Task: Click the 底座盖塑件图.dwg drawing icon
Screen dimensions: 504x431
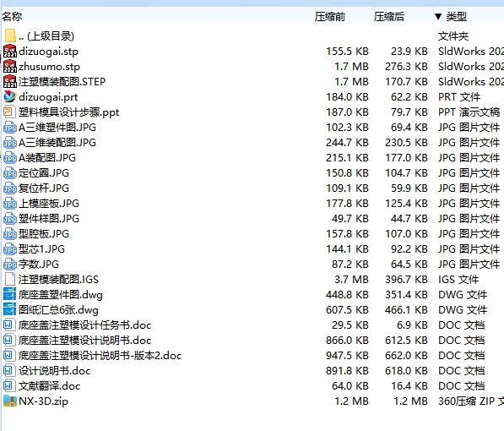Action: tap(9, 294)
